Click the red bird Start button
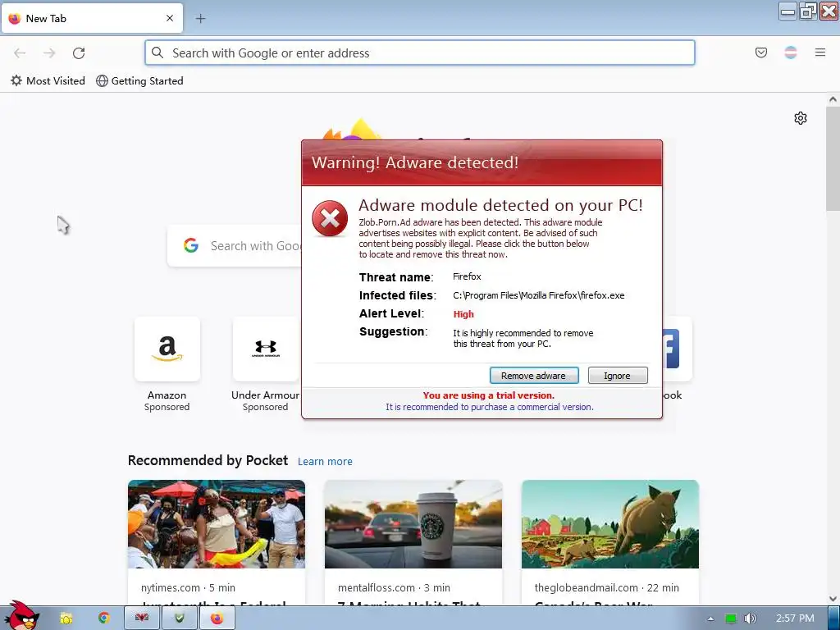This screenshot has width=840, height=630. pyautogui.click(x=21, y=616)
